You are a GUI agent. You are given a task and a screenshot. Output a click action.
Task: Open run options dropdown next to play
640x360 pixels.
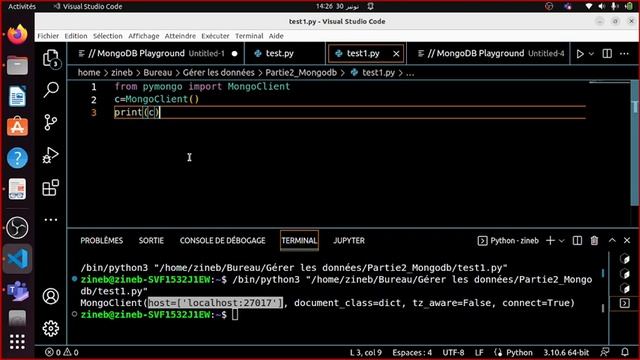point(591,54)
